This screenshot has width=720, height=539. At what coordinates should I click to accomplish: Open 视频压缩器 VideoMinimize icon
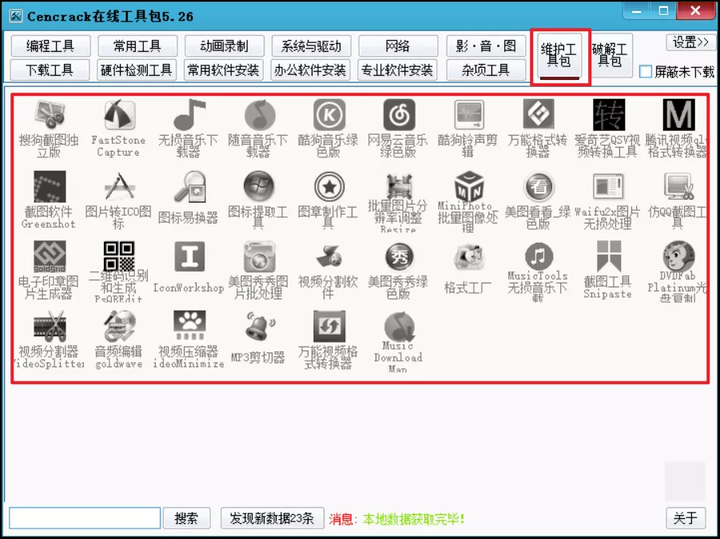(x=188, y=326)
